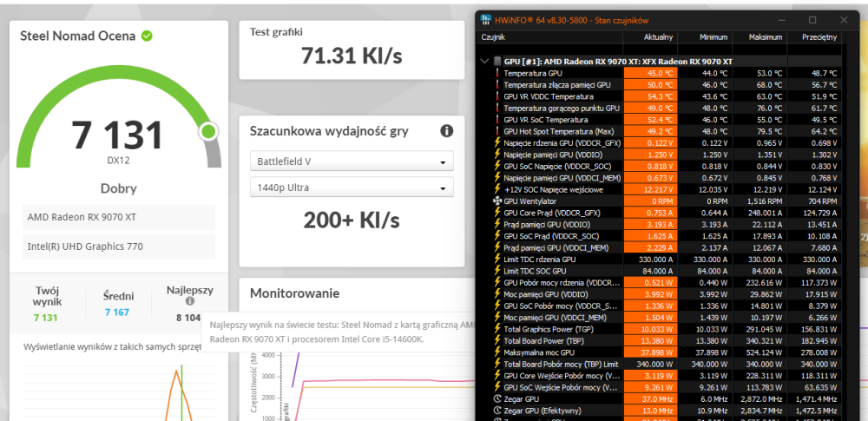Open the 1440p Ultra resolution dropdown
Image resolution: width=868 pixels, height=421 pixels.
352,187
